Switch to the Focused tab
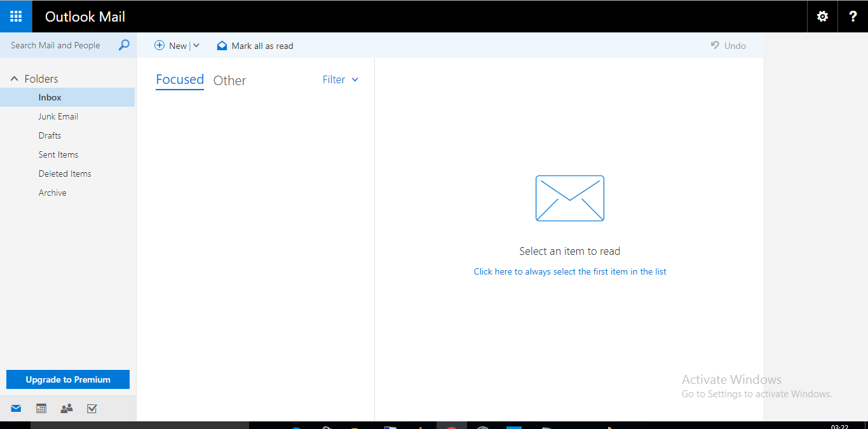868x429 pixels. pyautogui.click(x=180, y=79)
